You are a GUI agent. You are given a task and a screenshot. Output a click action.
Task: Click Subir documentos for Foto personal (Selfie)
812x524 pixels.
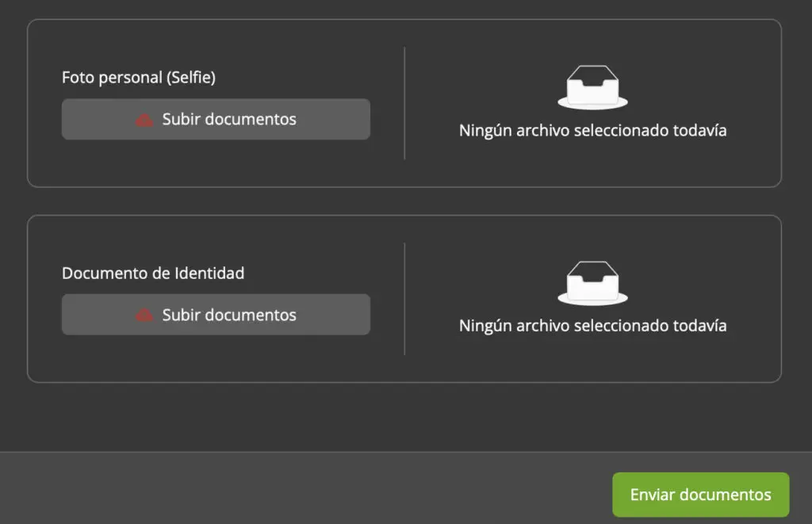click(x=216, y=119)
